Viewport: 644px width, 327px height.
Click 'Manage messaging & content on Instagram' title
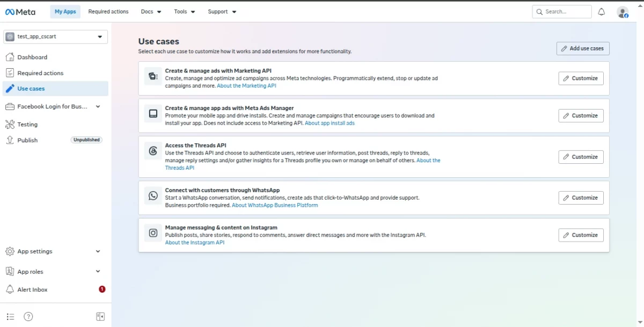tap(221, 228)
